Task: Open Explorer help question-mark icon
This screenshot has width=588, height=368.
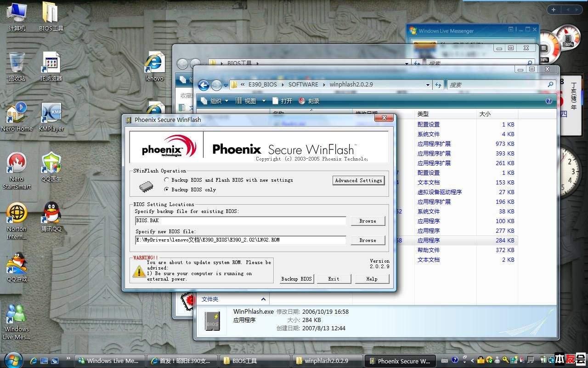Action: (x=548, y=101)
